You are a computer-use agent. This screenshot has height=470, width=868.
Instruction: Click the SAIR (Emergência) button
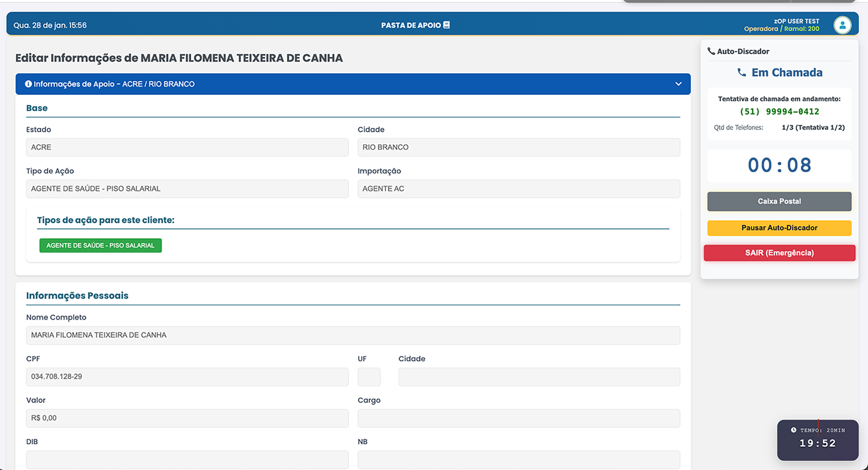[779, 253]
